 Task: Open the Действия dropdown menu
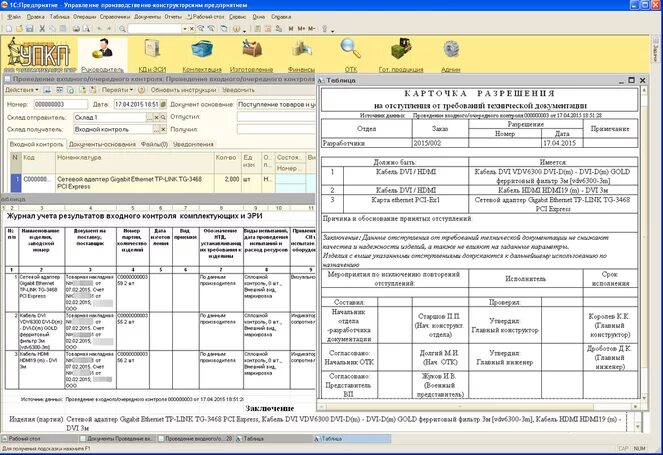[x=22, y=90]
